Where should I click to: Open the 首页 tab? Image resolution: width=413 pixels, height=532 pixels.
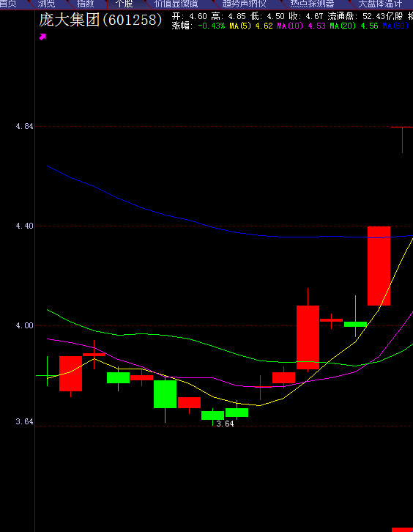point(8,4)
